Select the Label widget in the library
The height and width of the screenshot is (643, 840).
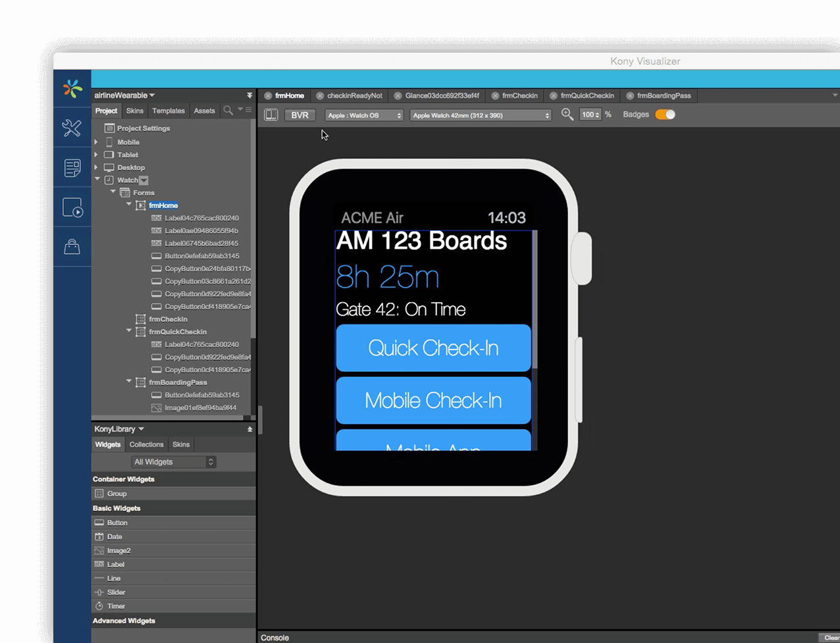coord(174,564)
